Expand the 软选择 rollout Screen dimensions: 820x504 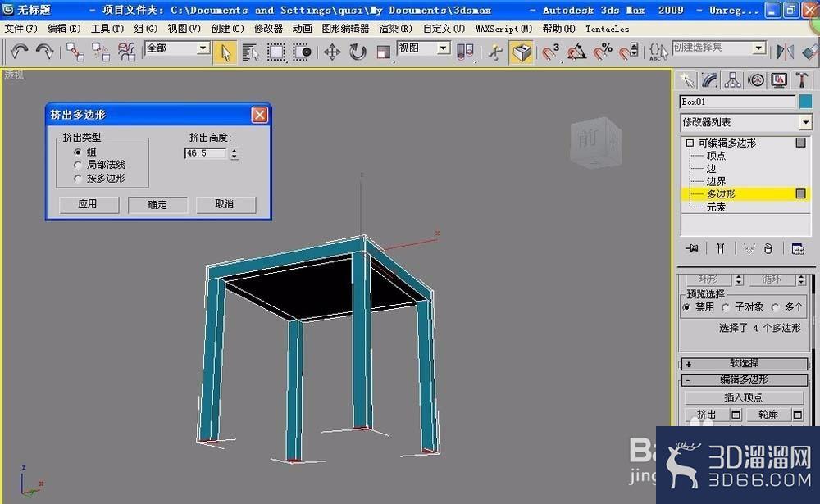(745, 363)
